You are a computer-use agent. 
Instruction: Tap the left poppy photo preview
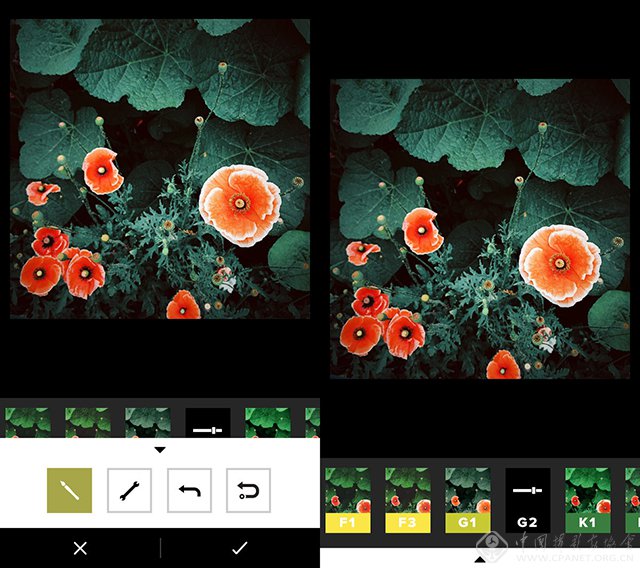pyautogui.click(x=160, y=170)
